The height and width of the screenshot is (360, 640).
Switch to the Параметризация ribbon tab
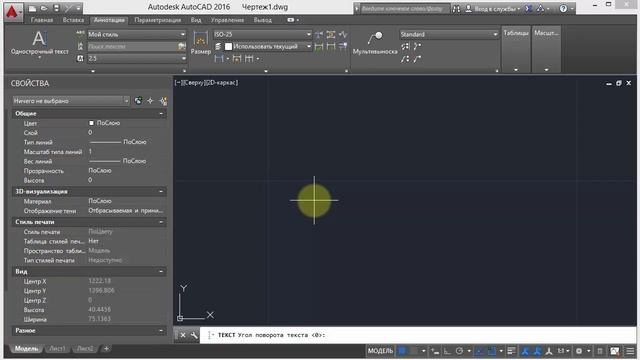[x=158, y=20]
